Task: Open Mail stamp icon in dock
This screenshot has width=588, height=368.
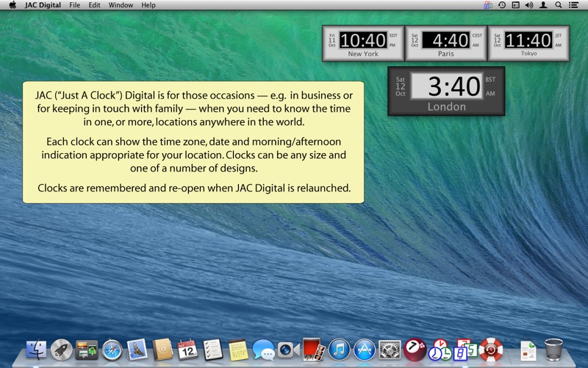Action: [x=137, y=350]
